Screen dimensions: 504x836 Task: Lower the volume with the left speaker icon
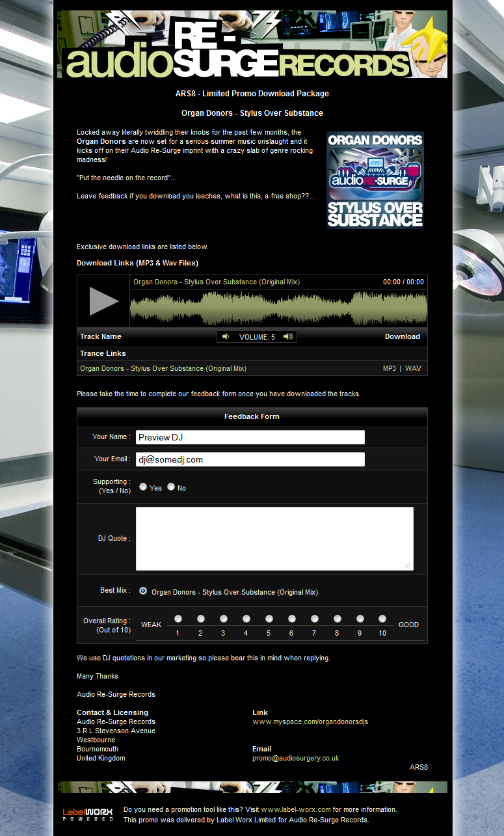(226, 336)
